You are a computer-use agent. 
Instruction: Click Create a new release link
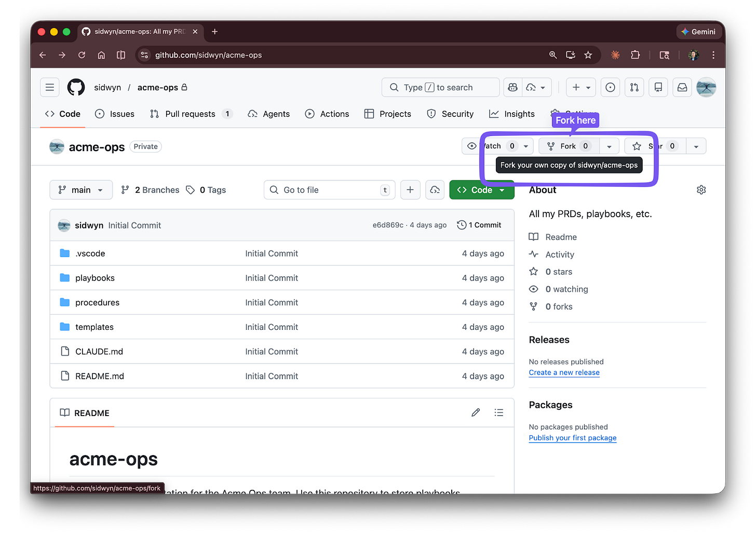(564, 372)
